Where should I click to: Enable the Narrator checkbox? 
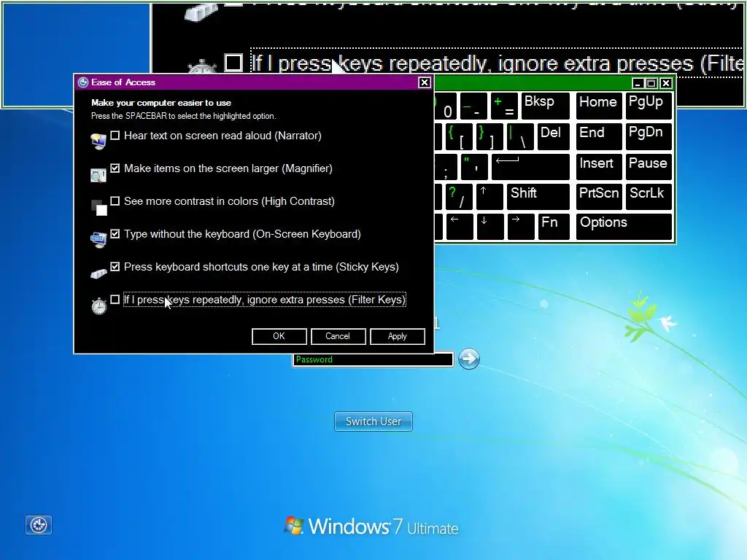115,136
